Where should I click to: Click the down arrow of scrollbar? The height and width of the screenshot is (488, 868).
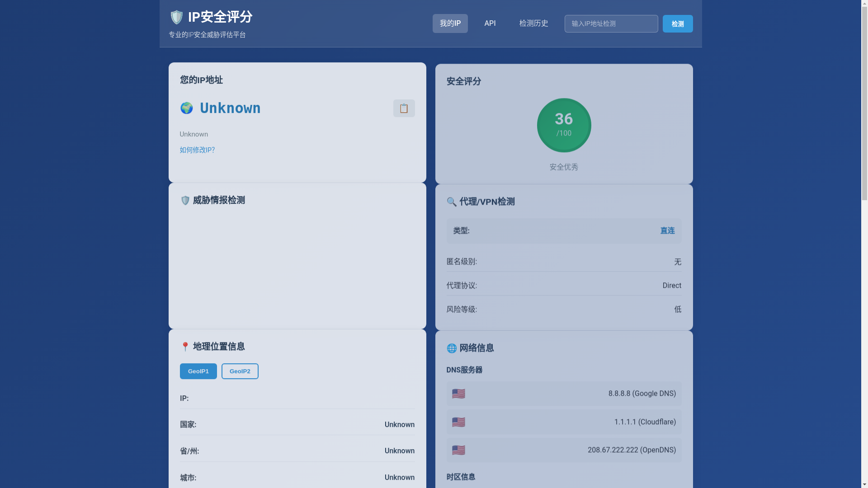[x=864, y=484]
